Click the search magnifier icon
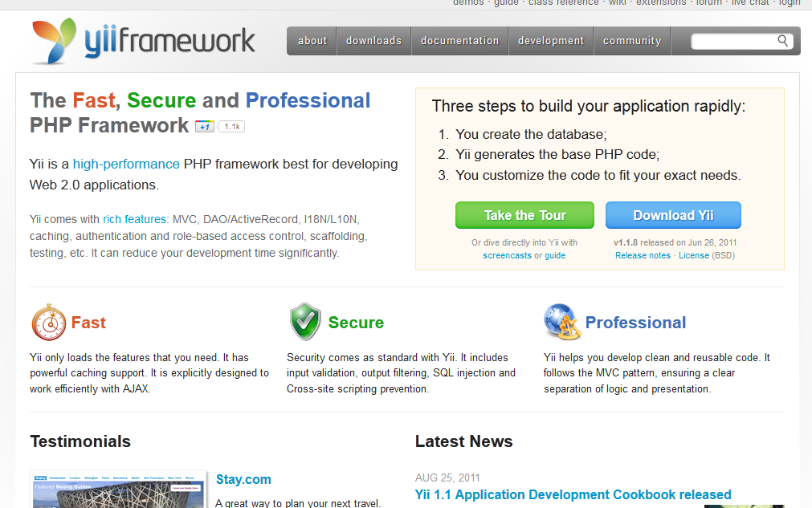Viewport: 812px width, 508px height. tap(782, 41)
